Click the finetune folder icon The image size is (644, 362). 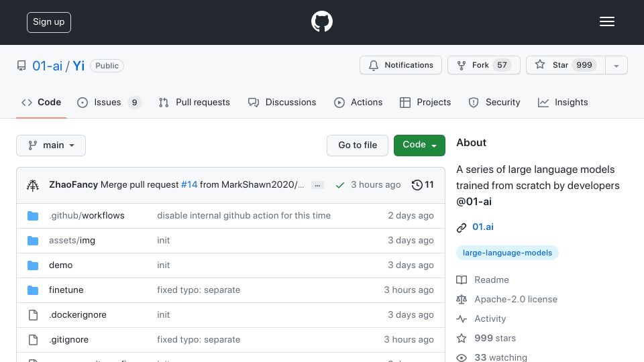click(33, 290)
